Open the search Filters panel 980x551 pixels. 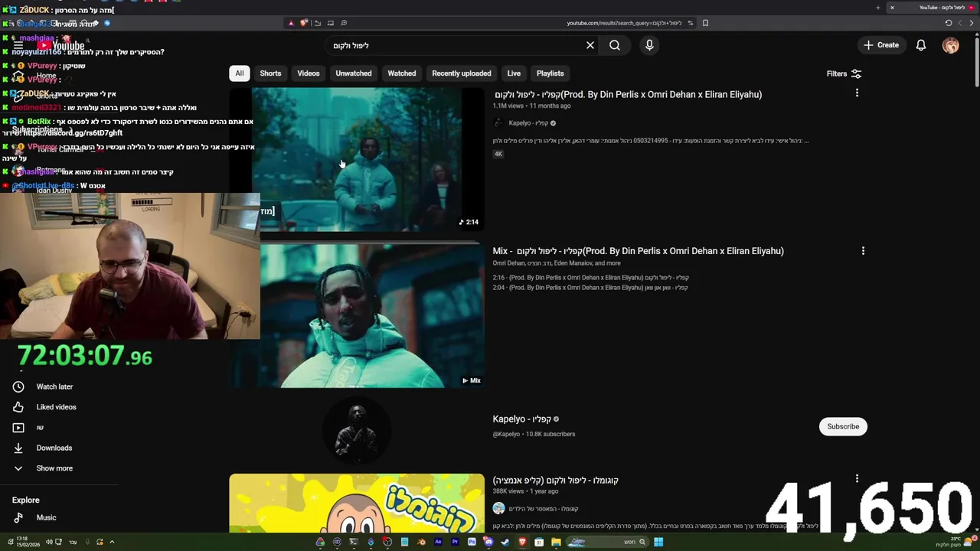(x=844, y=73)
